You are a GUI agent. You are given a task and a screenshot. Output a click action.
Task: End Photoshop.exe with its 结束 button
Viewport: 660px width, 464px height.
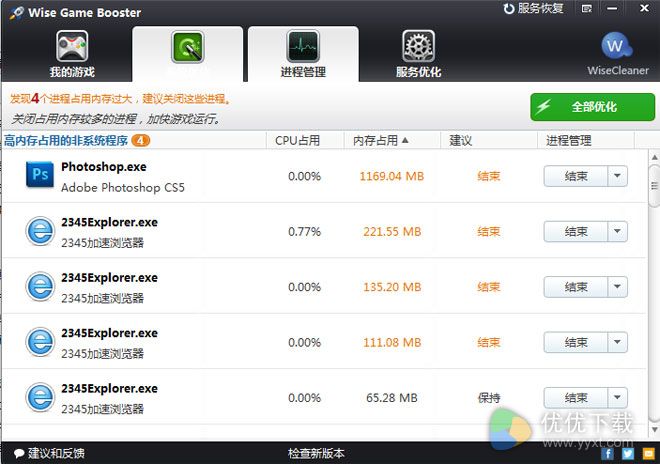click(576, 176)
